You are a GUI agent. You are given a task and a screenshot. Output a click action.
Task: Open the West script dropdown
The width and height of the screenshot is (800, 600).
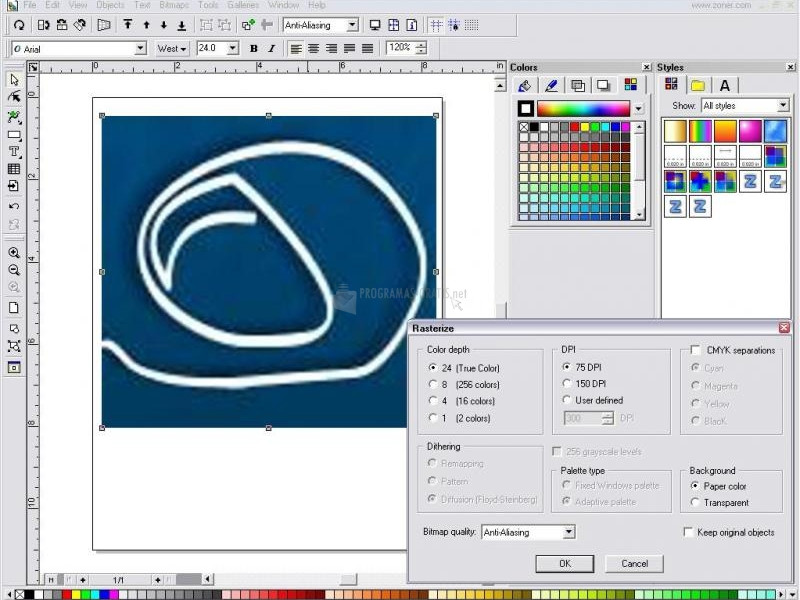pos(172,48)
